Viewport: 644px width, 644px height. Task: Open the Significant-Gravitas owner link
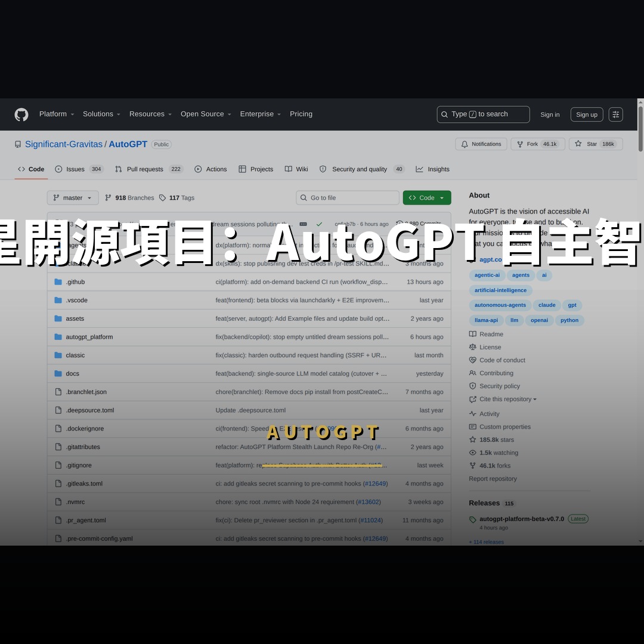click(64, 144)
